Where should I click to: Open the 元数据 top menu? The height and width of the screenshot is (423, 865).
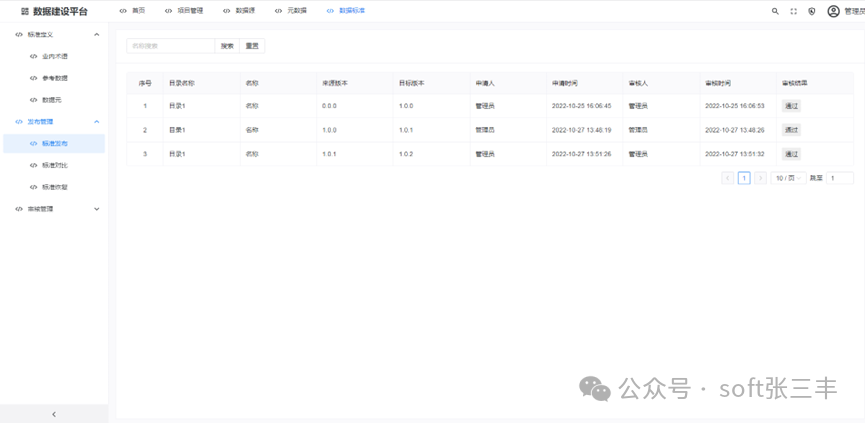[291, 11]
